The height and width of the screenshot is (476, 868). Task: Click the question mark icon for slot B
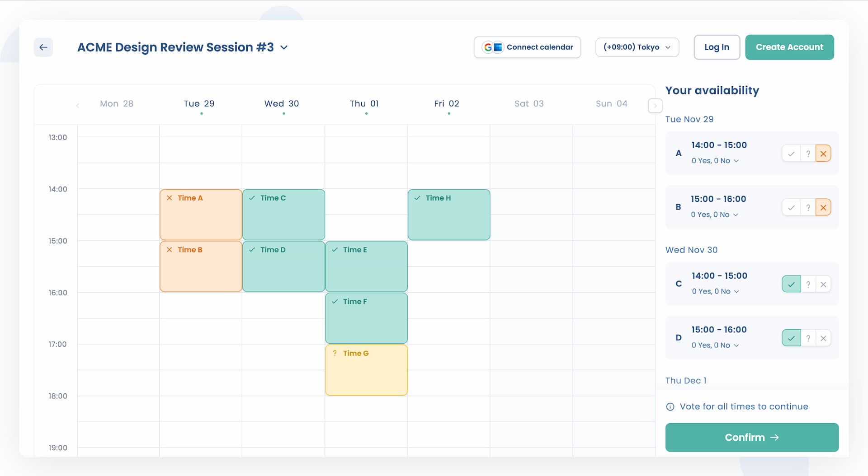(x=809, y=207)
